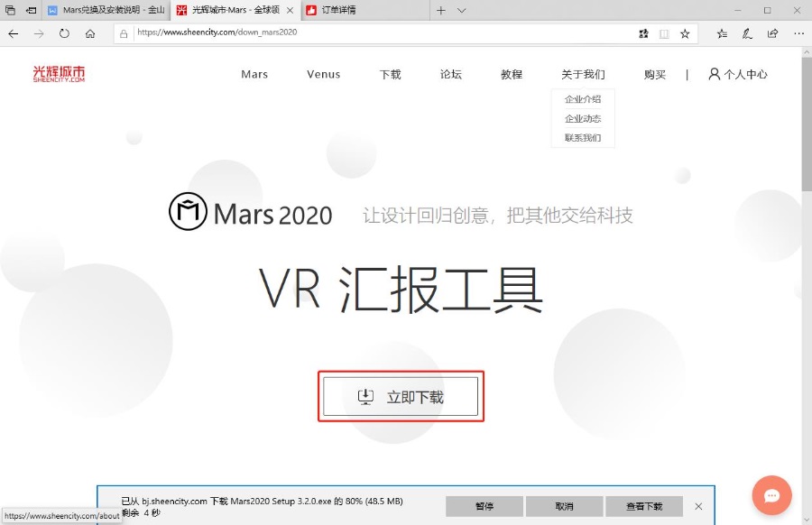Open the 教程 menu item
Viewport: 812px width, 525px height.
[x=512, y=74]
